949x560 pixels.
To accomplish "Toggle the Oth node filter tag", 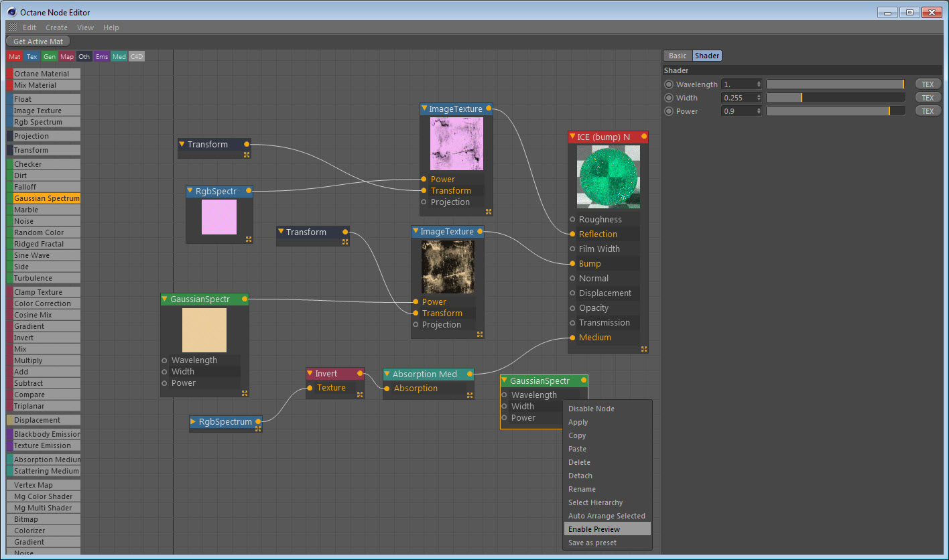I will click(84, 57).
